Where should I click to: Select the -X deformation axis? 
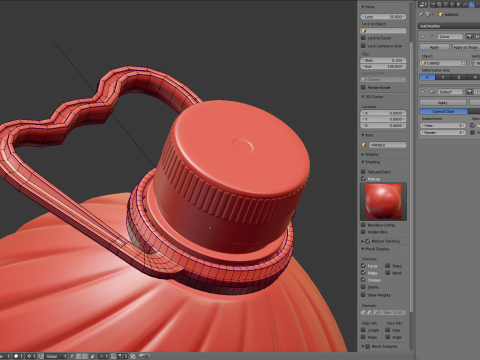tap(474, 77)
